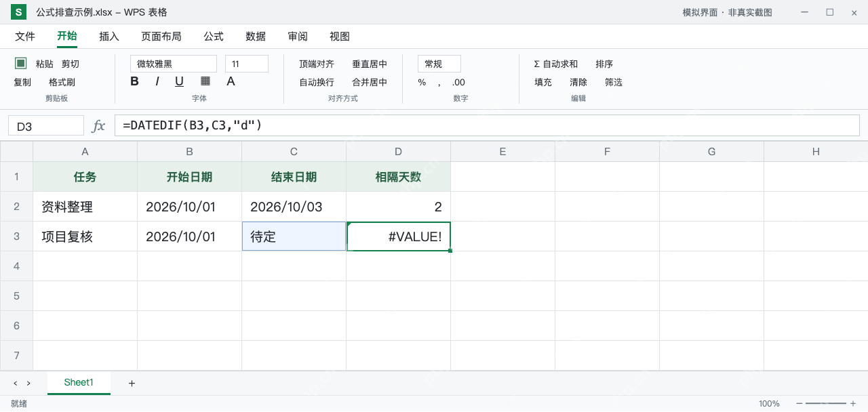Switch to the 插入 ribbon tab

(x=109, y=37)
